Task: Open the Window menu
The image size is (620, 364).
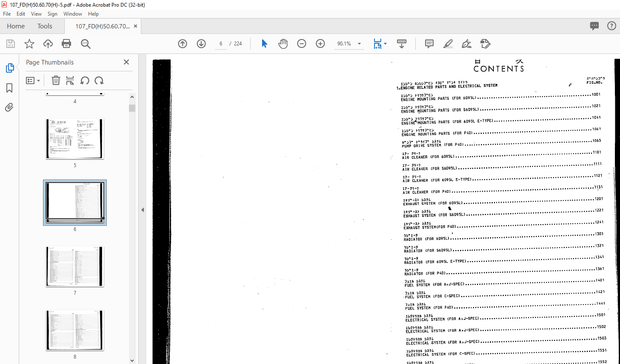Action: coord(72,14)
